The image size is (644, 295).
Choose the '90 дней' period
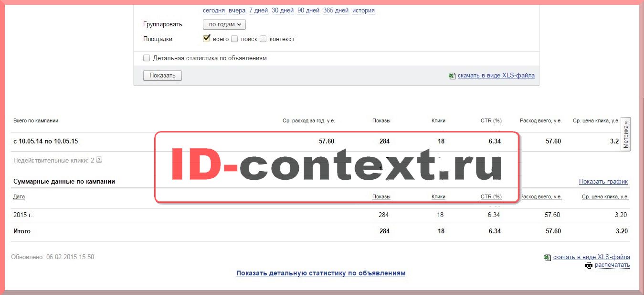point(308,11)
